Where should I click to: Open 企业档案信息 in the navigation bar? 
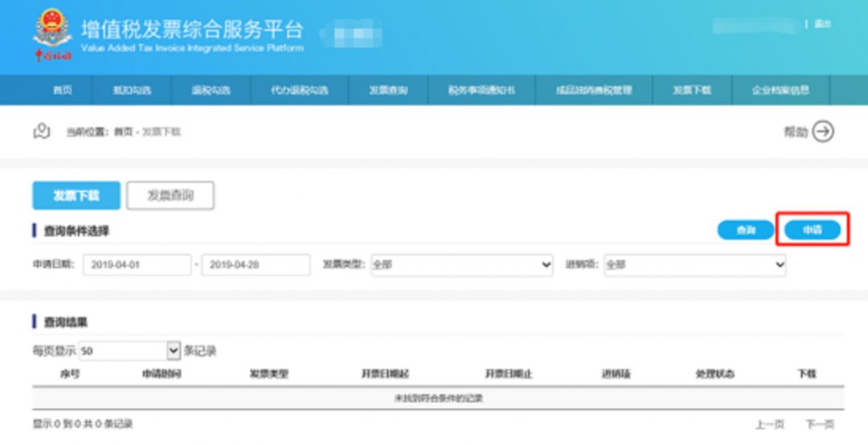click(x=780, y=90)
